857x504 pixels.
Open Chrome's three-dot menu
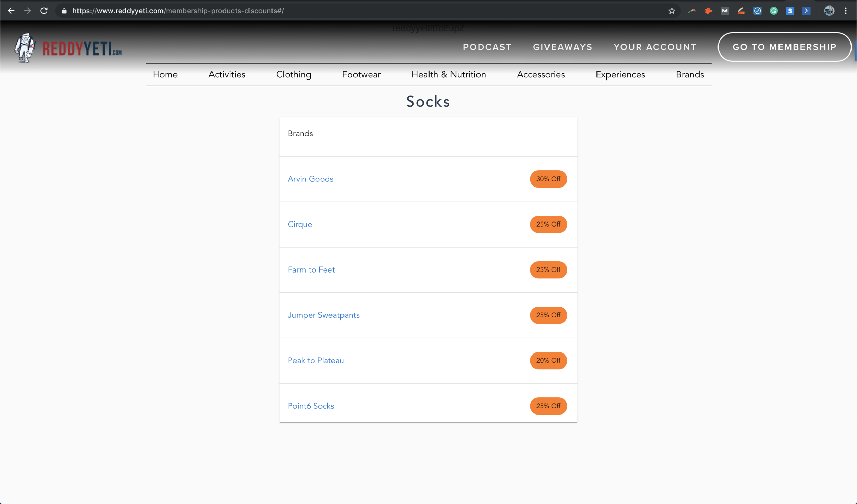846,11
